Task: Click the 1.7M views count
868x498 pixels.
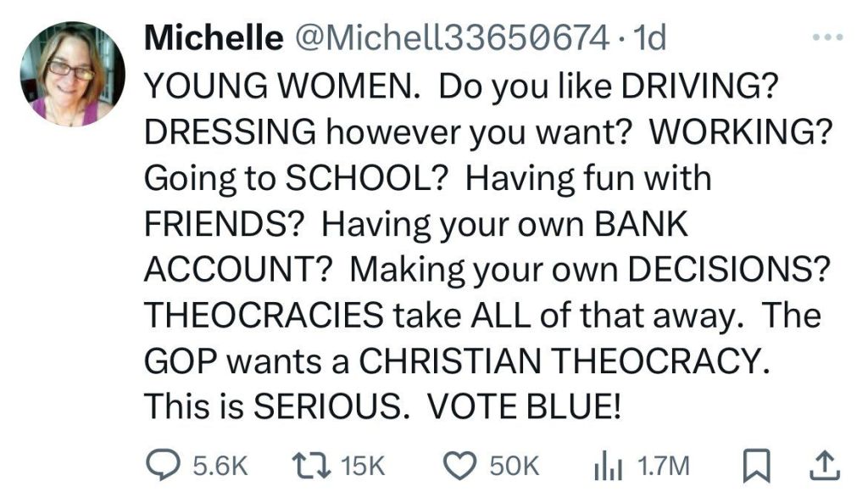Action: pos(663,465)
